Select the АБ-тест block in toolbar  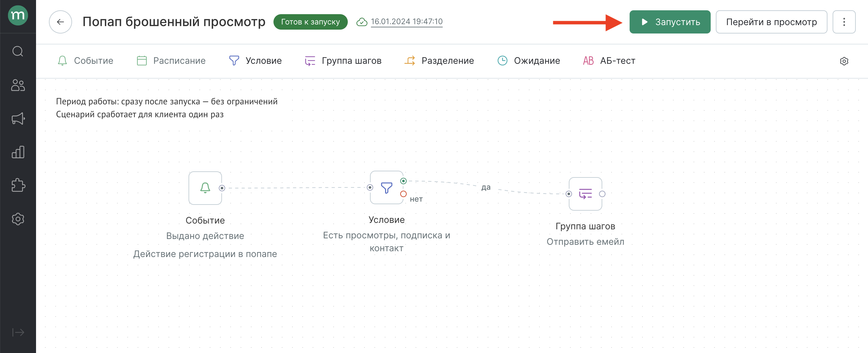[609, 61]
